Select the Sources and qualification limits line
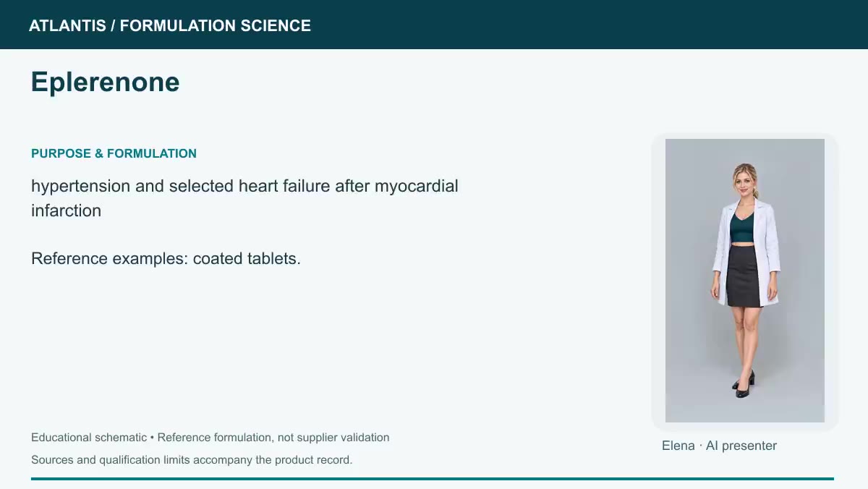Viewport: 868px width, 489px height. [192, 460]
